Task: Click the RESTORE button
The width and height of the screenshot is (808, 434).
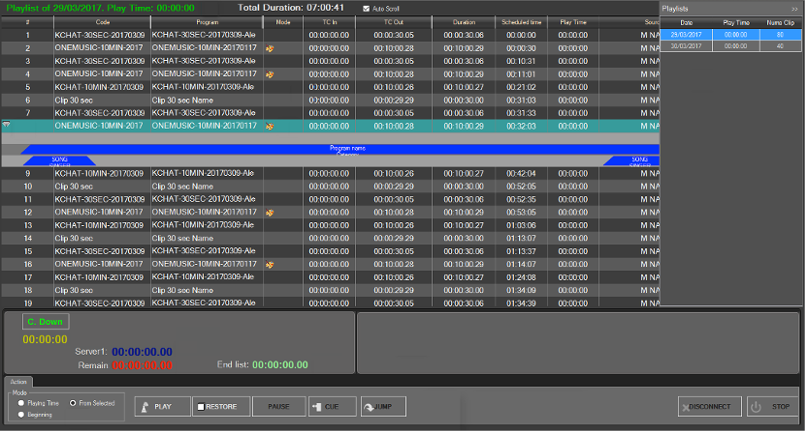Action: (x=218, y=407)
